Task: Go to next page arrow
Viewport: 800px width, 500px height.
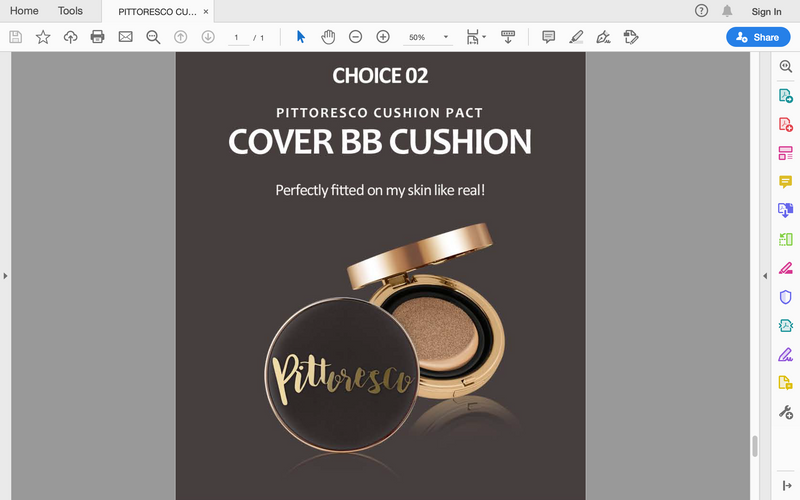Action: click(x=208, y=37)
